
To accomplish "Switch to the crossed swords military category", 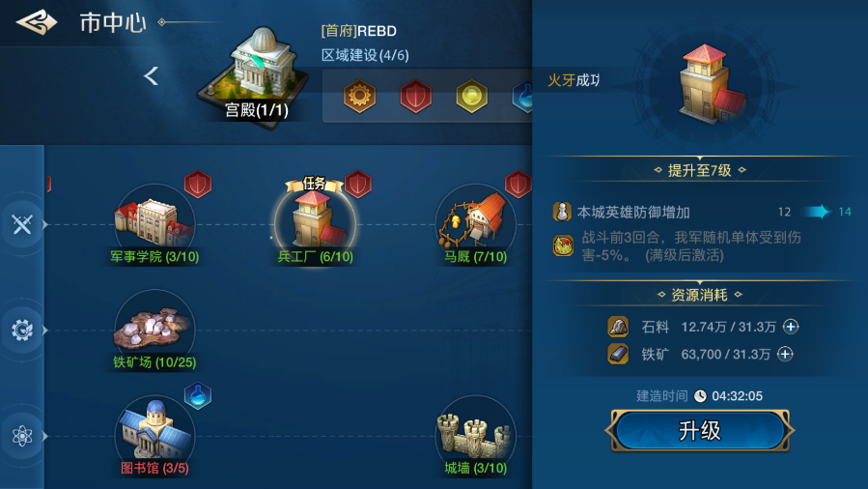I will (22, 224).
